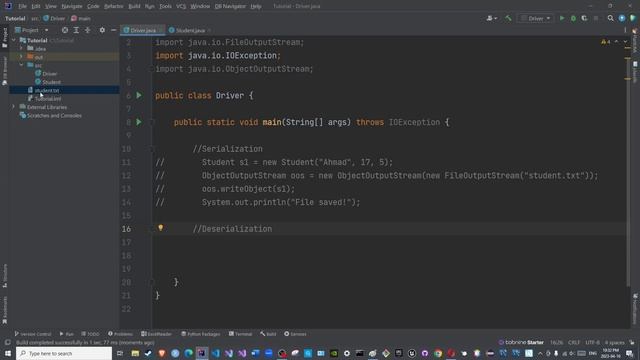Open the Driver run configuration dropdown
Viewport: 640px width, 360px height.
pyautogui.click(x=536, y=18)
